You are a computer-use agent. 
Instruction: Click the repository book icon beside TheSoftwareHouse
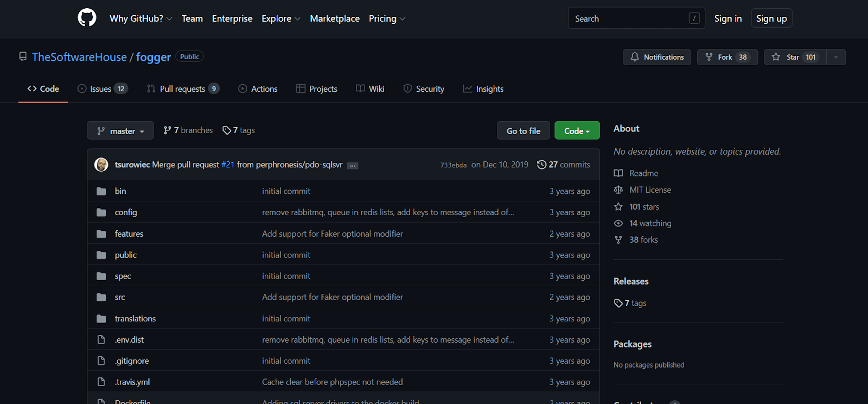(x=23, y=56)
